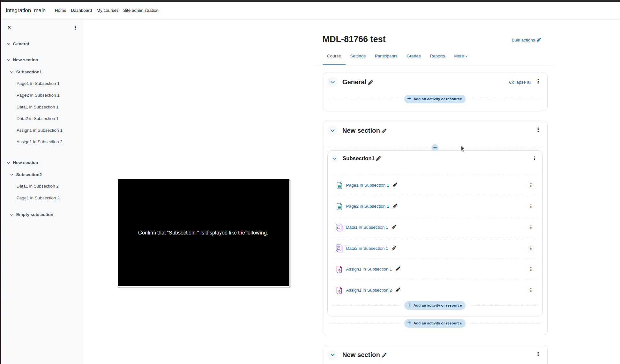Collapse Subsection1 using its chevron in content
Viewport: 620px width, 364px height.
(335, 159)
